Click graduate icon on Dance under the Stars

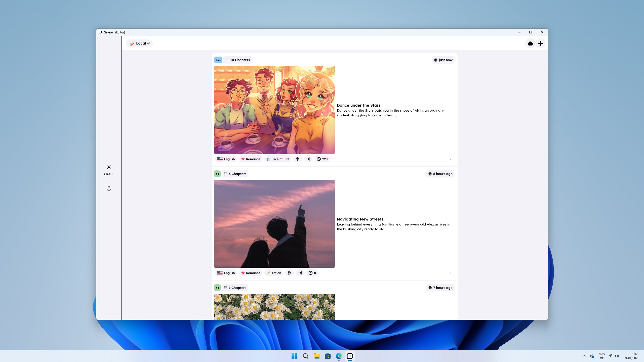[298, 159]
